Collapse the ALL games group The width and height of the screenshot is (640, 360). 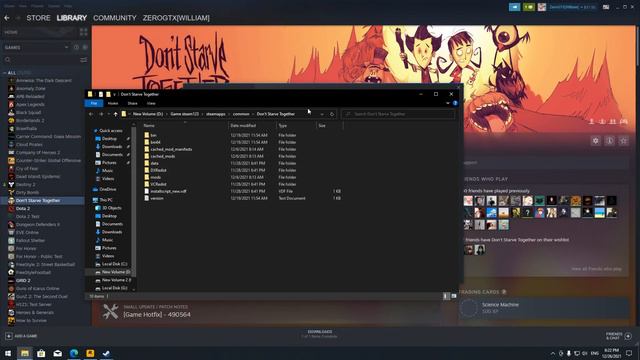pyautogui.click(x=4, y=73)
